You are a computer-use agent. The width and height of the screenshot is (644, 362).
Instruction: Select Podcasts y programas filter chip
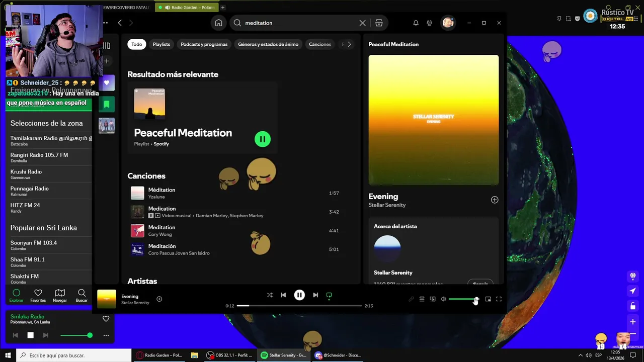tap(204, 44)
